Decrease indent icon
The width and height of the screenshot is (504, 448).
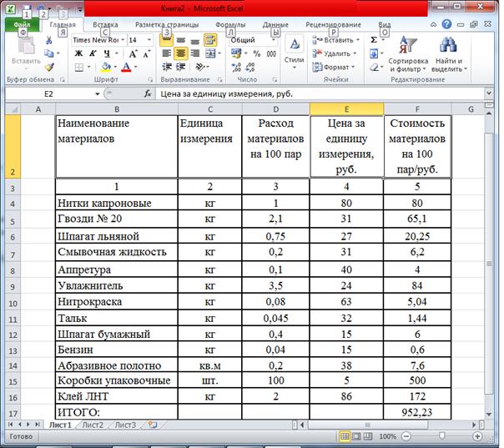click(167, 67)
